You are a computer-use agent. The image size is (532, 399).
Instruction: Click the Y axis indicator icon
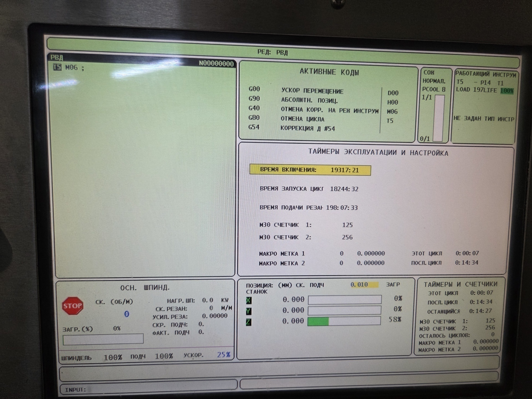(249, 311)
